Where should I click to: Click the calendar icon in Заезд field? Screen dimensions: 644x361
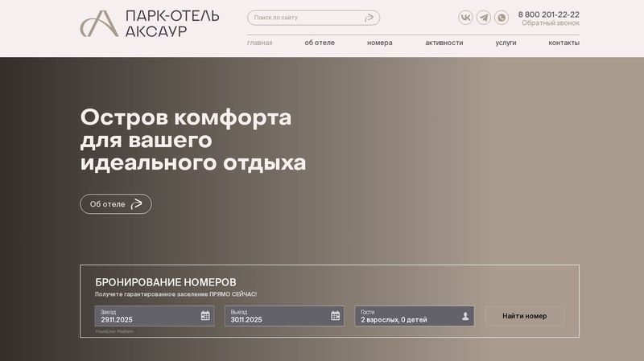tap(205, 316)
